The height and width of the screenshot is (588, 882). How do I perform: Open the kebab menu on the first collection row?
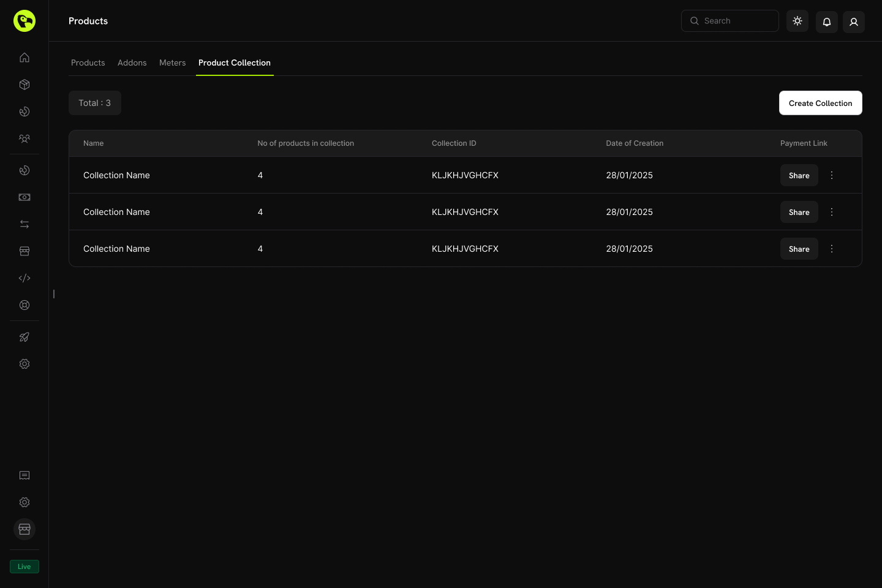click(832, 175)
